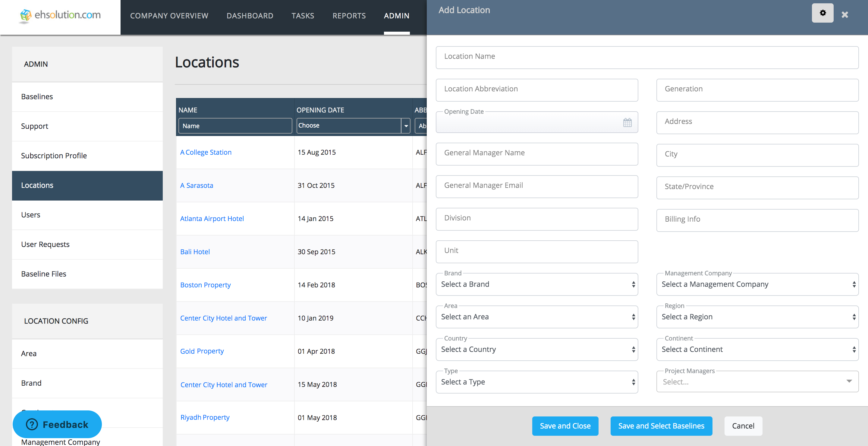Open Center City Hotel dated 15 May 2018
868x446 pixels.
(x=224, y=385)
